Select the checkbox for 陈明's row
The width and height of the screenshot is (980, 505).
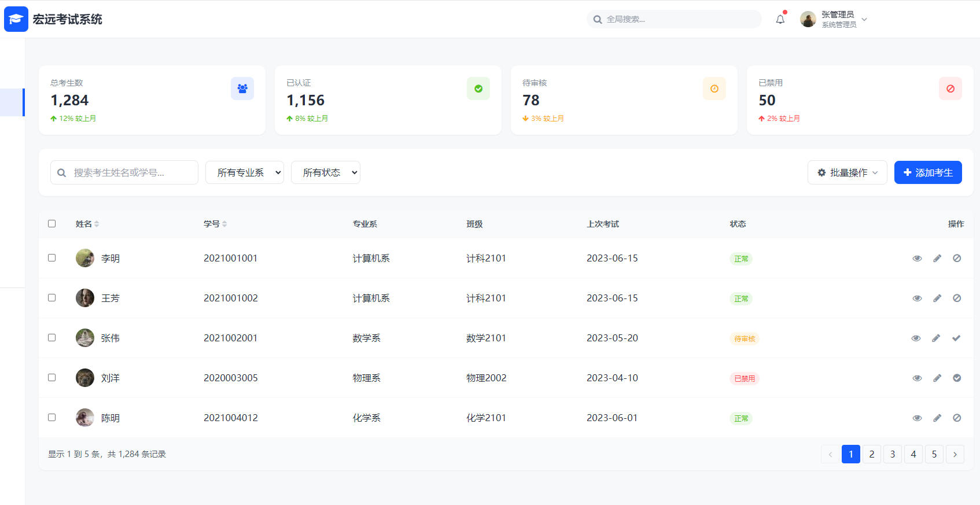52,418
